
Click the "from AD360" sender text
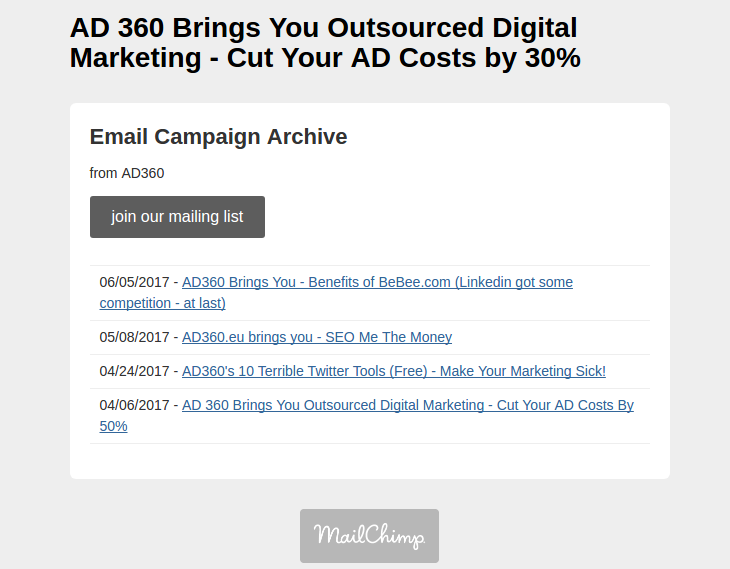(127, 173)
